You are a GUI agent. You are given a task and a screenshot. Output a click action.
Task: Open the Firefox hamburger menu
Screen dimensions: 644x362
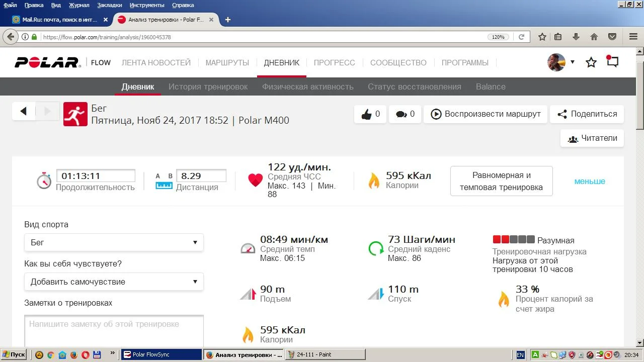coord(633,37)
